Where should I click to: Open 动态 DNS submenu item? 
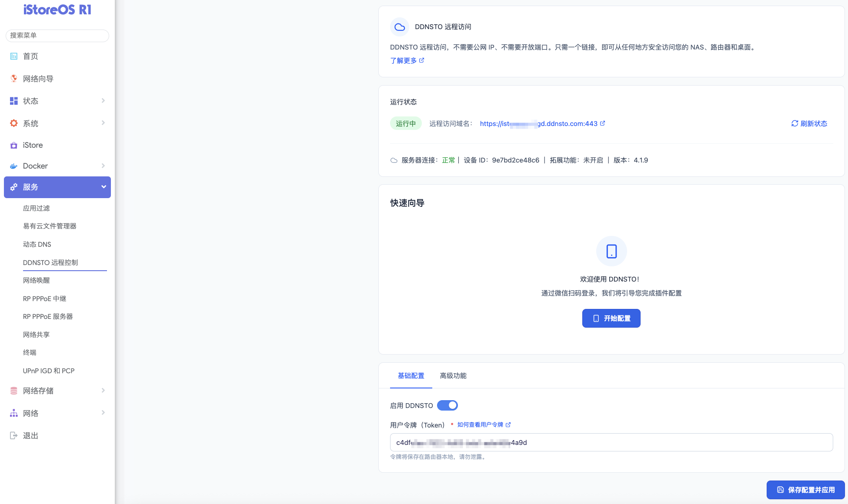pyautogui.click(x=37, y=244)
